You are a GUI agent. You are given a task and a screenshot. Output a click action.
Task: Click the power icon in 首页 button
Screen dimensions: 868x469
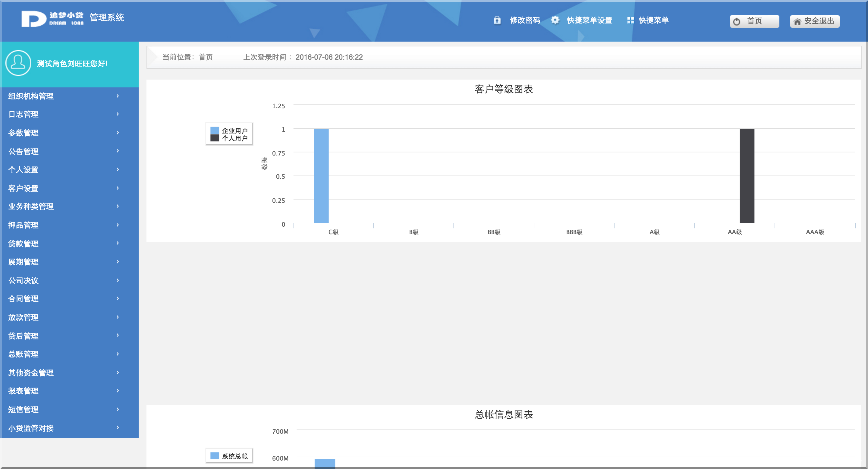[737, 22]
